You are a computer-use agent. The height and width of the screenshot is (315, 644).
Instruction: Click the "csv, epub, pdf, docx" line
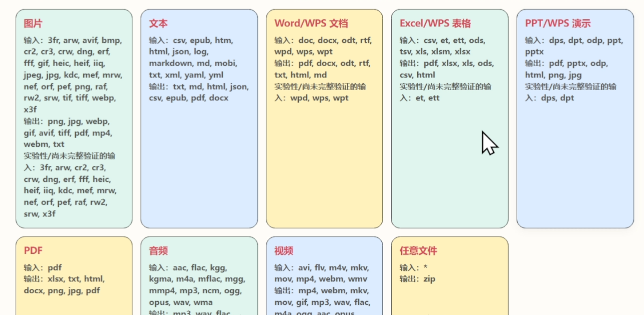(x=189, y=98)
